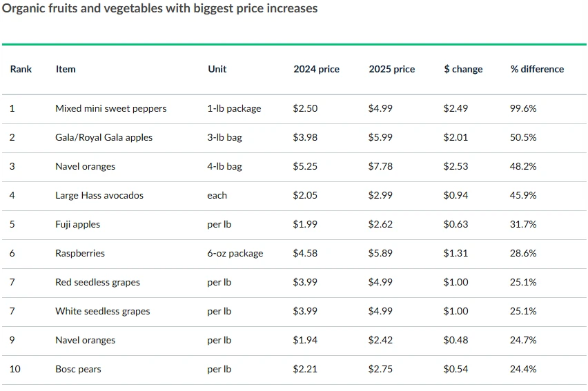This screenshot has height=391, width=588.
Task: Click the Raspberries item cell
Action: pyautogui.click(x=80, y=253)
